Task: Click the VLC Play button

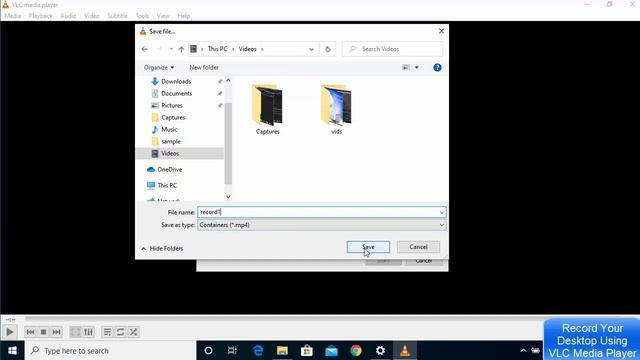Action: (x=10, y=332)
